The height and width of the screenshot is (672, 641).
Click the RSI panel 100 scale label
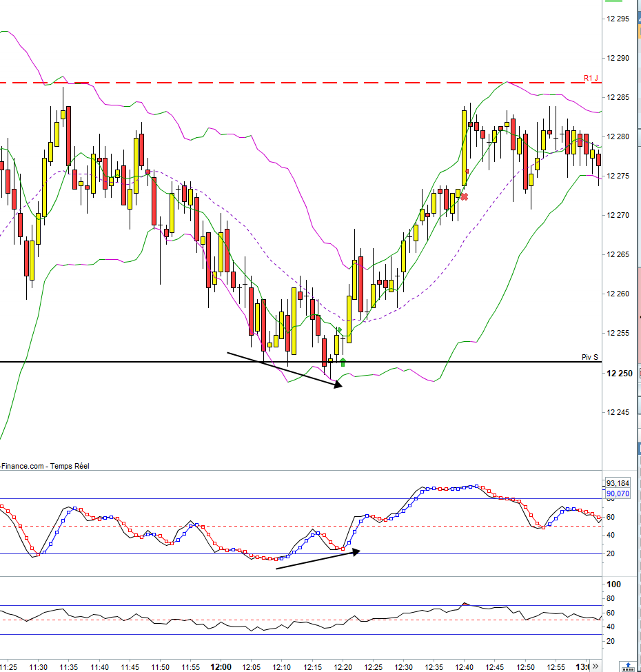613,584
